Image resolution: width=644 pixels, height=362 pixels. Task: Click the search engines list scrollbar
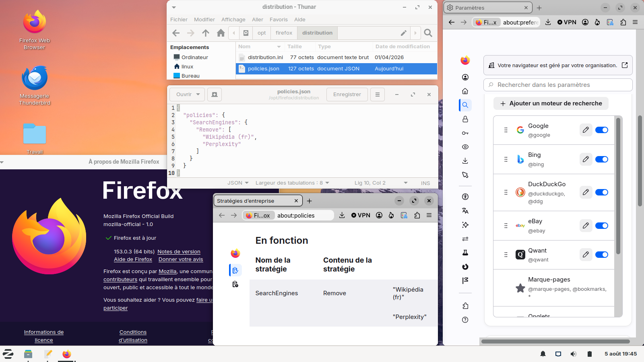618,186
